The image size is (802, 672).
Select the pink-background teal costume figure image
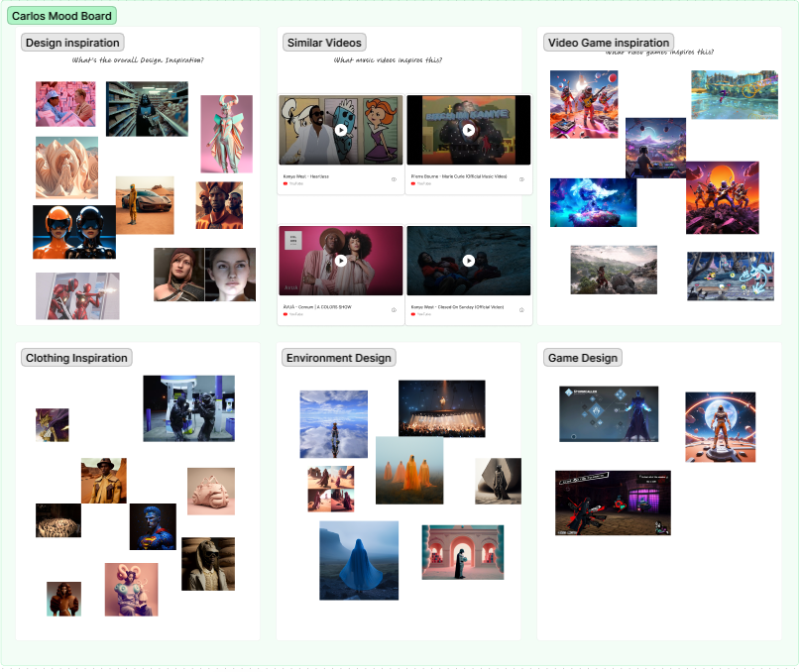click(227, 134)
